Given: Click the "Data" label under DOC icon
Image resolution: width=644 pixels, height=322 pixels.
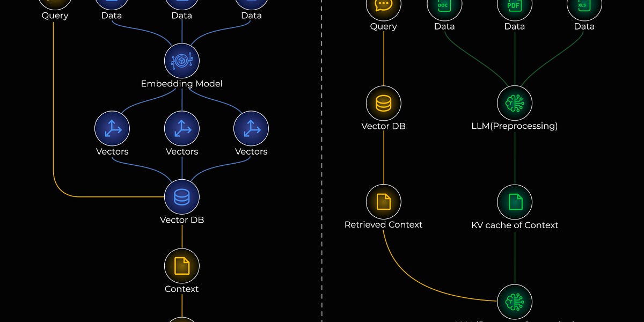Looking at the screenshot, I should (x=444, y=26).
